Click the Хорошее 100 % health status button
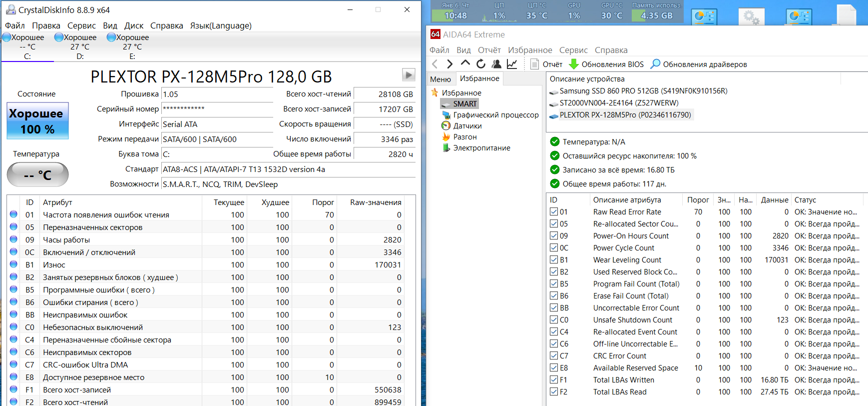 (37, 121)
